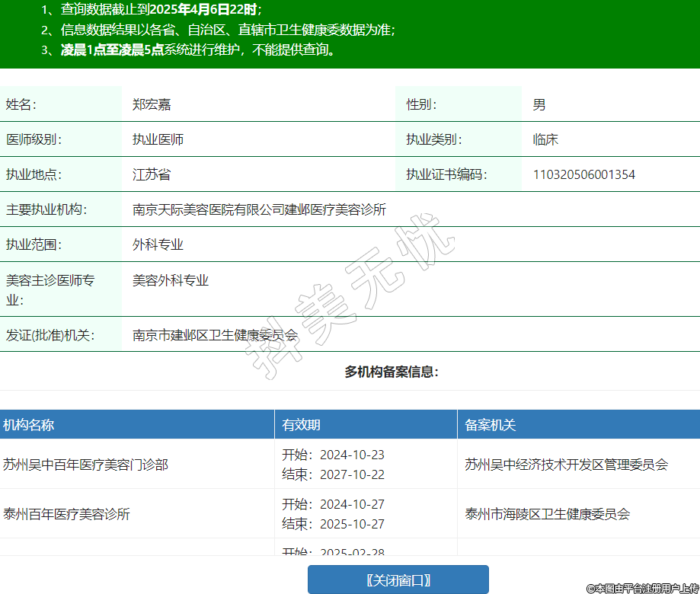Click the 有效期 column header
This screenshot has height=594, width=700.
click(301, 425)
